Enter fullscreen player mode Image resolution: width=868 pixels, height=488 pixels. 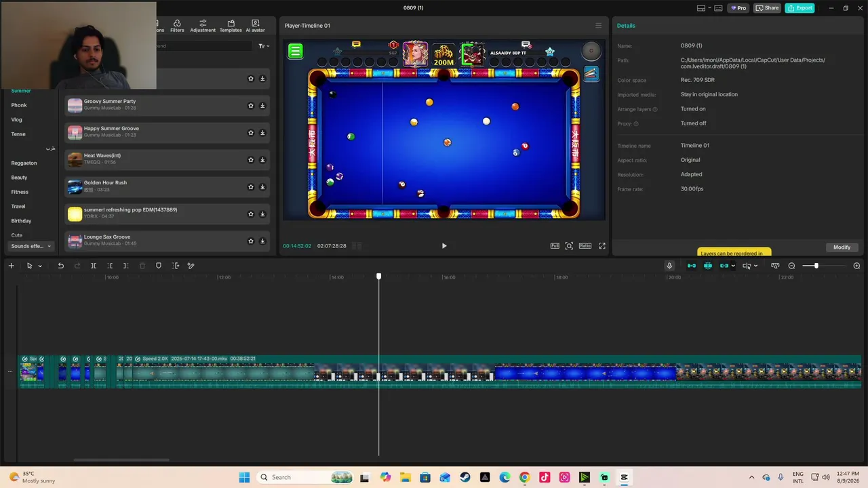[x=601, y=246]
